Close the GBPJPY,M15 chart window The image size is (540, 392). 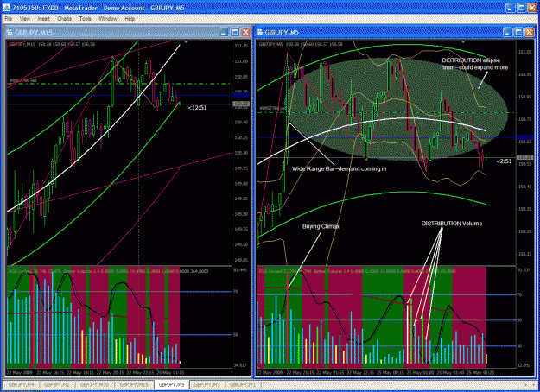click(245, 32)
